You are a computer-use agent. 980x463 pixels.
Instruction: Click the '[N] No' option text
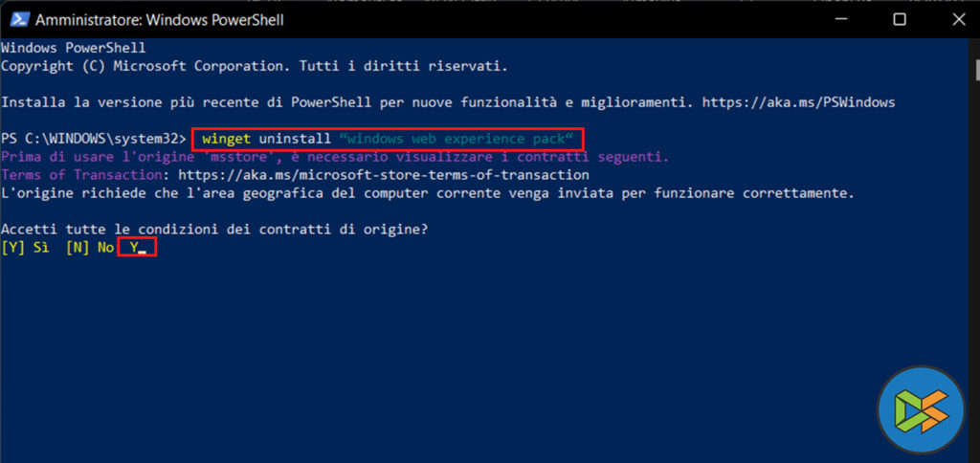89,248
